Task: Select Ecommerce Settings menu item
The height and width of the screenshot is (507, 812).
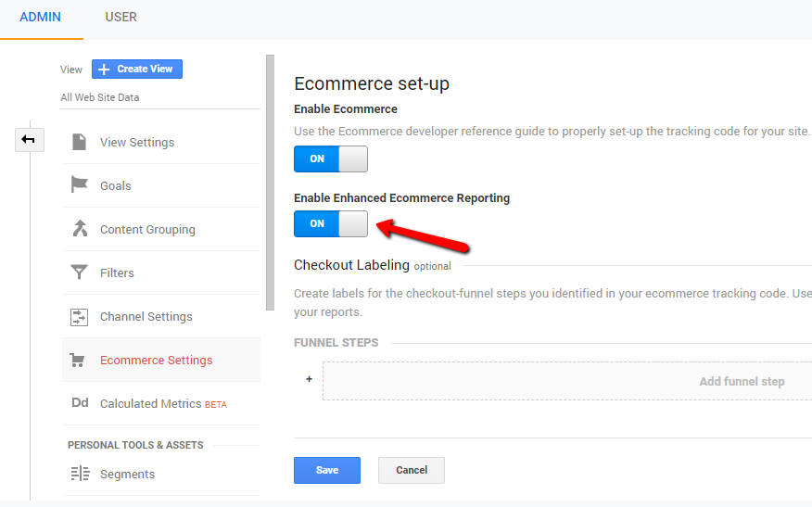Action: click(161, 360)
